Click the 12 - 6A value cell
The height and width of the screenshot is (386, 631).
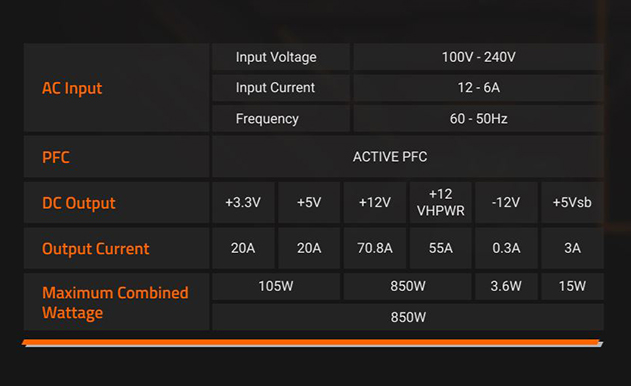coord(478,88)
